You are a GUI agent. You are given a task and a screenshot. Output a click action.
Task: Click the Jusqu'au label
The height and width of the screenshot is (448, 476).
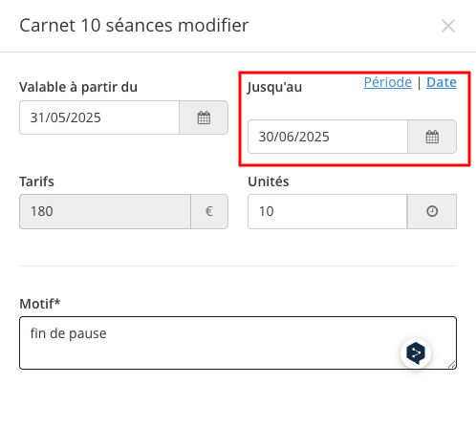(x=274, y=87)
